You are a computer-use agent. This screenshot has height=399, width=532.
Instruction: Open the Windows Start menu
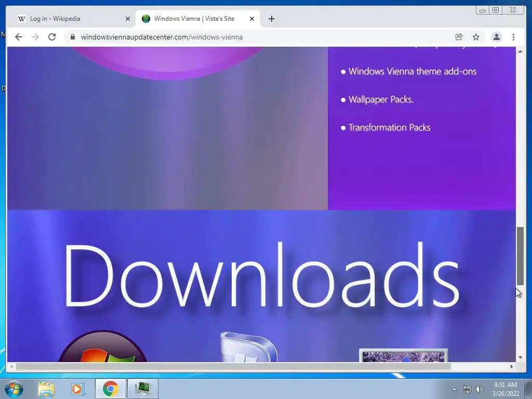tap(14, 389)
